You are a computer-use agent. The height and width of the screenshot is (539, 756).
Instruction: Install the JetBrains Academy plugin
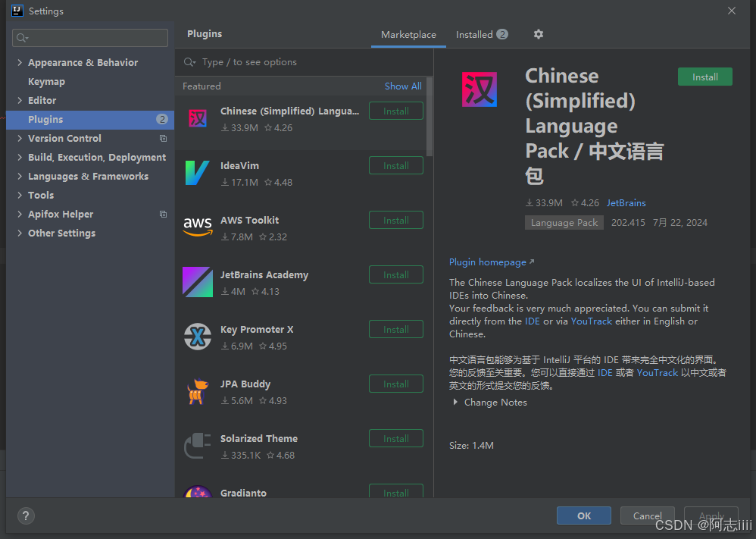click(396, 274)
